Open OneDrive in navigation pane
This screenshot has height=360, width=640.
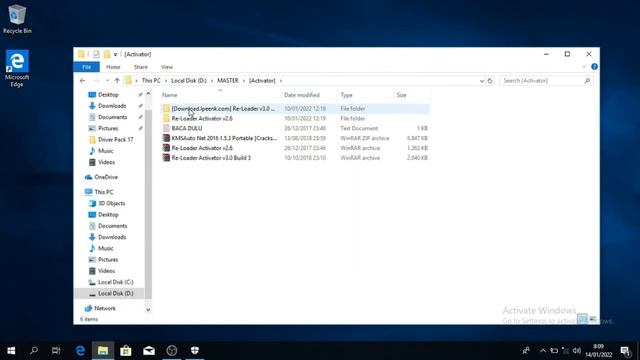tap(106, 177)
